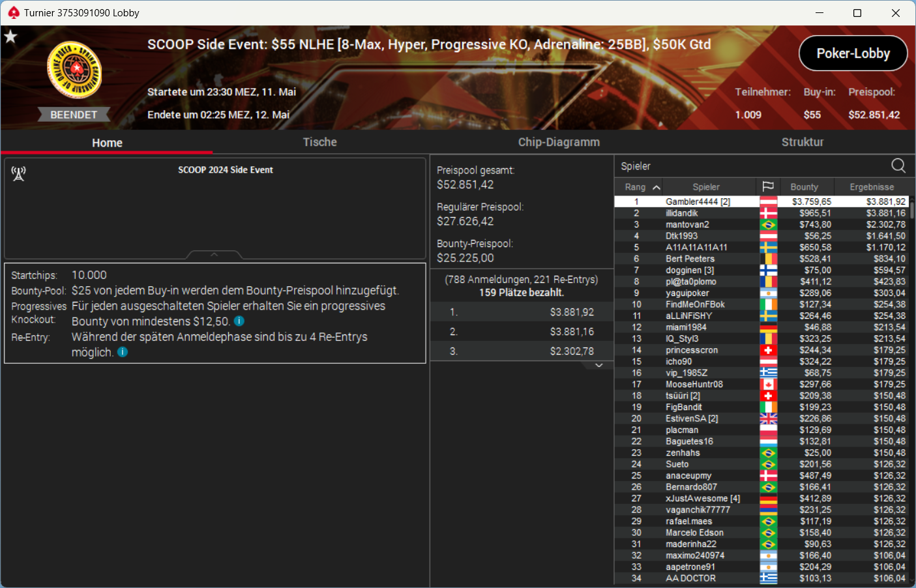Switch to the Tische tab
This screenshot has height=588, width=916.
pos(319,142)
